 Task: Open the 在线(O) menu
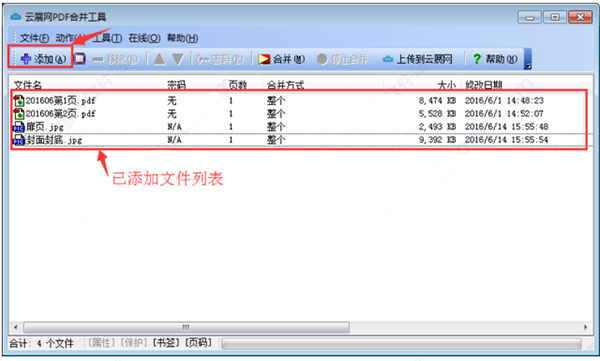coord(144,38)
